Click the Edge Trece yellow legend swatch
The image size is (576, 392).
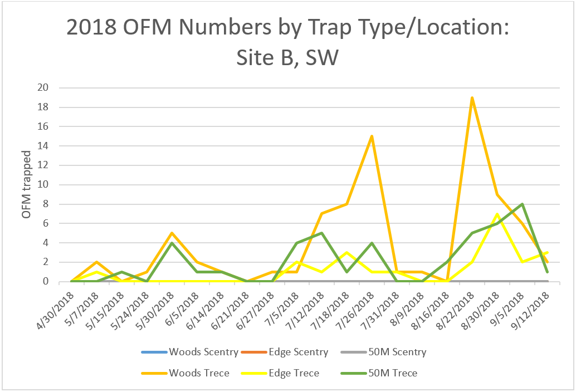[x=254, y=373]
